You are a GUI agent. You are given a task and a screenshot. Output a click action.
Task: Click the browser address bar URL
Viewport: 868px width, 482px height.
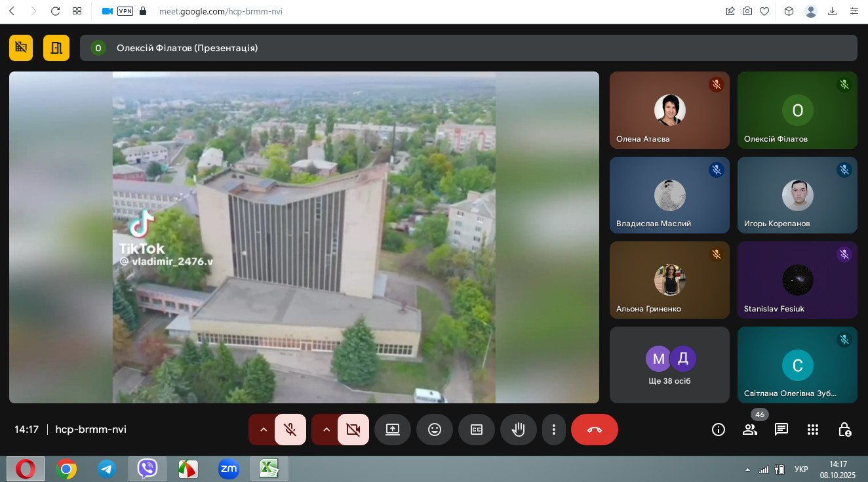(221, 11)
